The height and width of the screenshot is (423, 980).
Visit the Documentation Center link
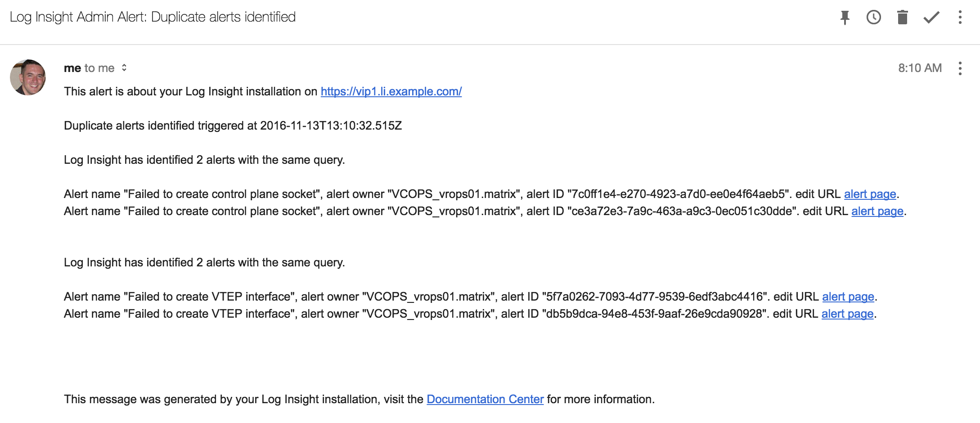(485, 399)
